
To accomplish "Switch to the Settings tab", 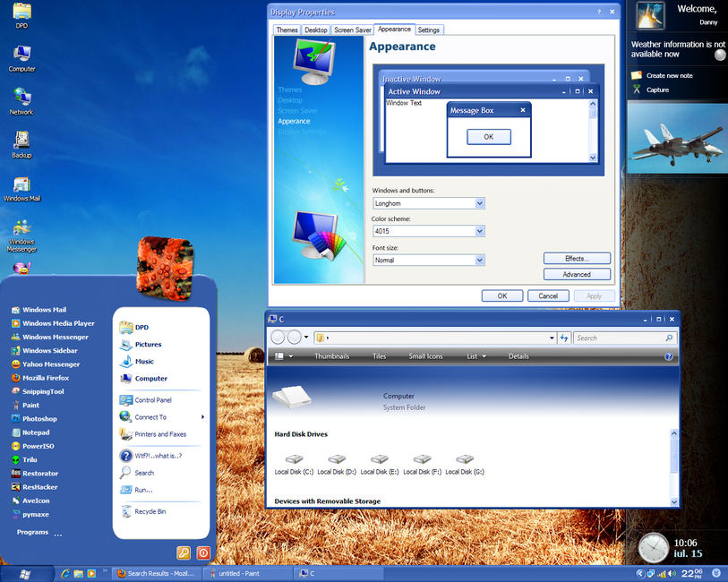I will tap(429, 30).
